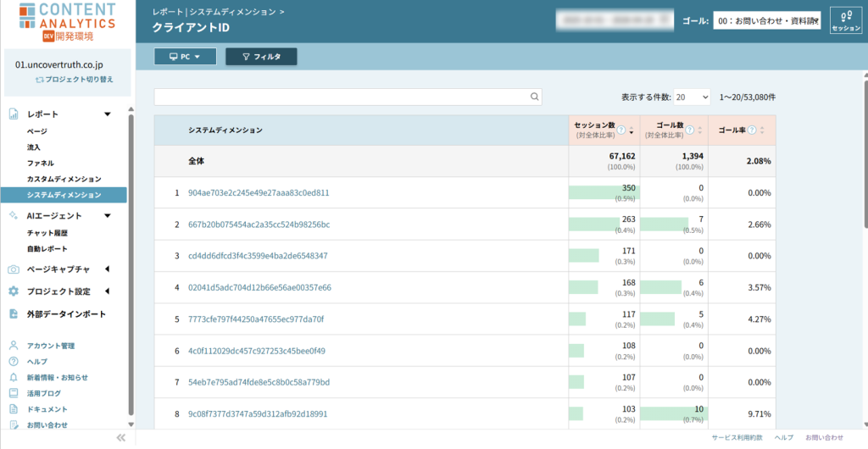Open the PC device dropdown
868x449 pixels.
[185, 57]
